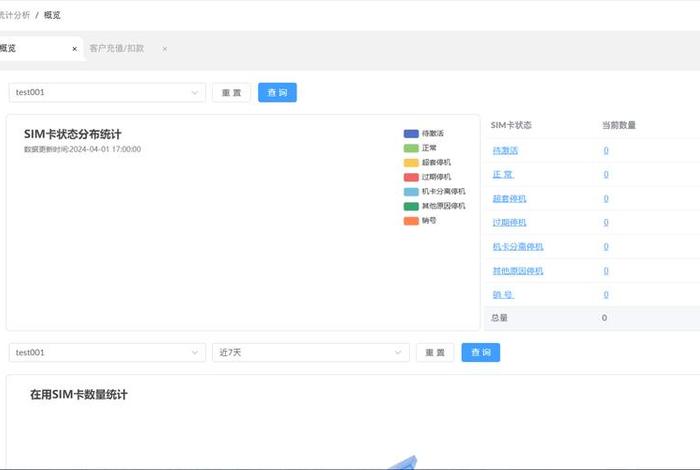Open the 其他原因停机 status link in table

(518, 270)
